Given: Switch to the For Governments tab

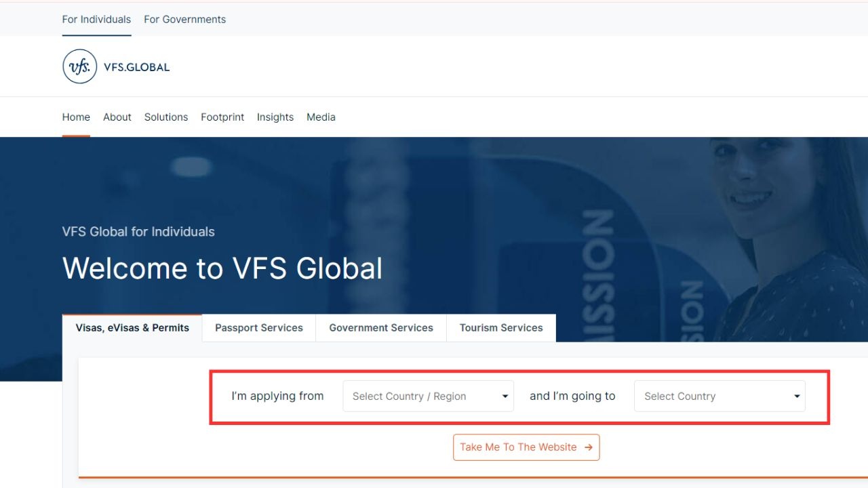Looking at the screenshot, I should tap(184, 20).
